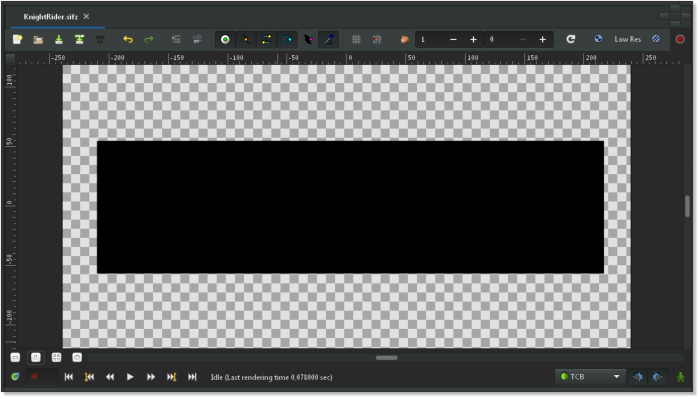Toggle animation record mode red button
The image size is (700, 399).
(x=680, y=39)
